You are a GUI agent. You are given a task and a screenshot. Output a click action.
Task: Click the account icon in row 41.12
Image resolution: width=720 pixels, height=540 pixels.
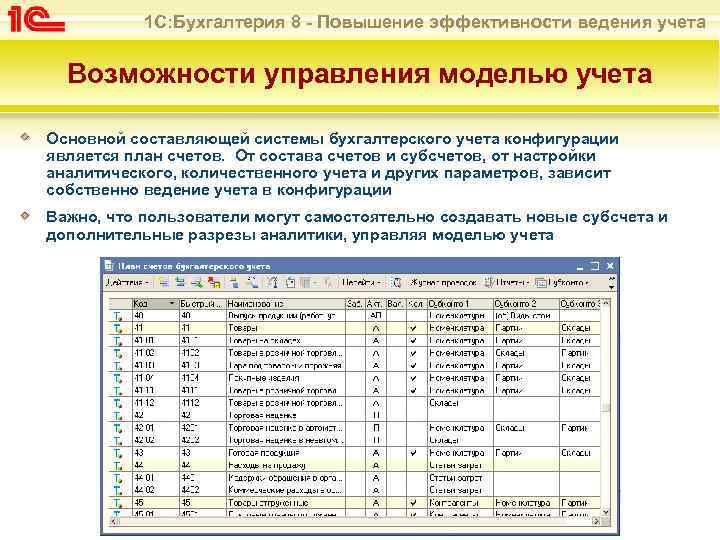[118, 403]
